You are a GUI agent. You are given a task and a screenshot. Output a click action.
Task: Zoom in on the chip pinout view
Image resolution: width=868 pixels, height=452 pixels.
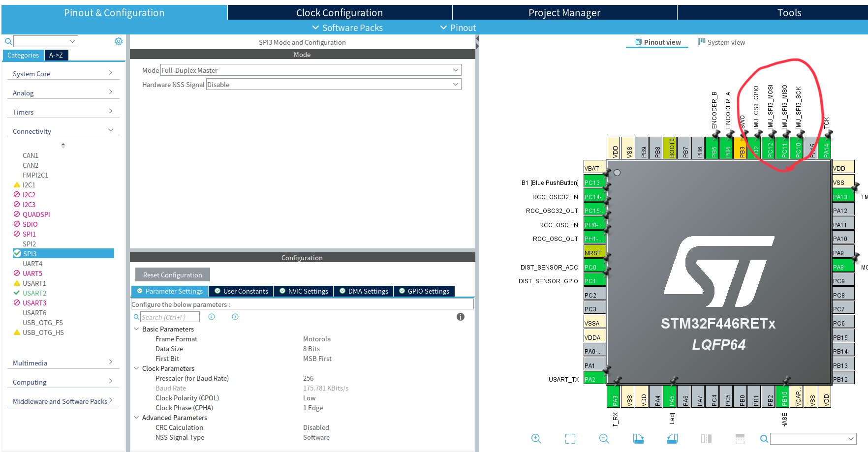tap(536, 439)
